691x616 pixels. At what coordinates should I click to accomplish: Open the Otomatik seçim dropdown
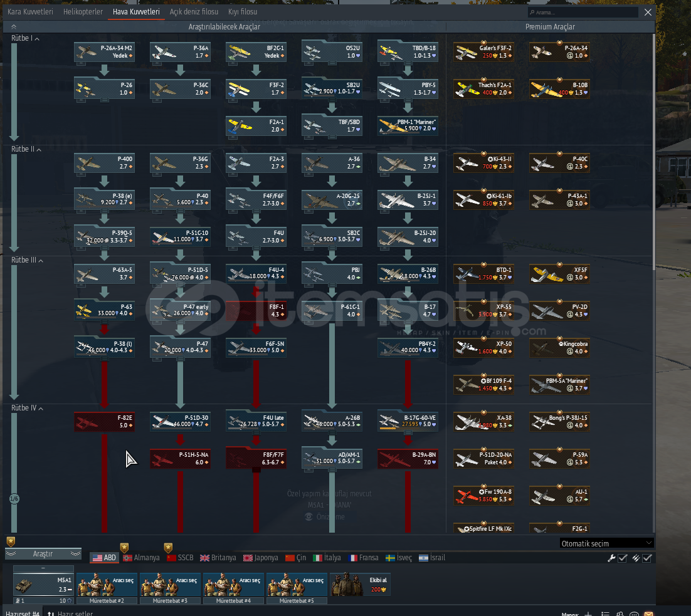coord(606,543)
